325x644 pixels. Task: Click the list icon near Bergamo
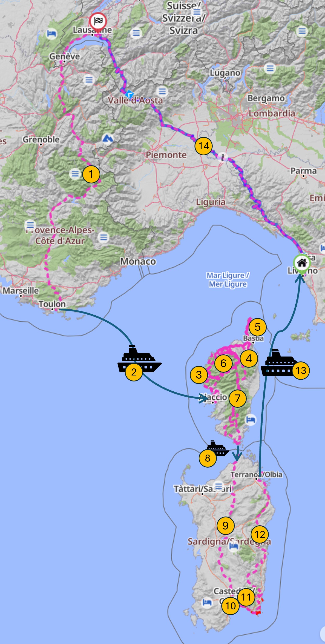coord(270,68)
